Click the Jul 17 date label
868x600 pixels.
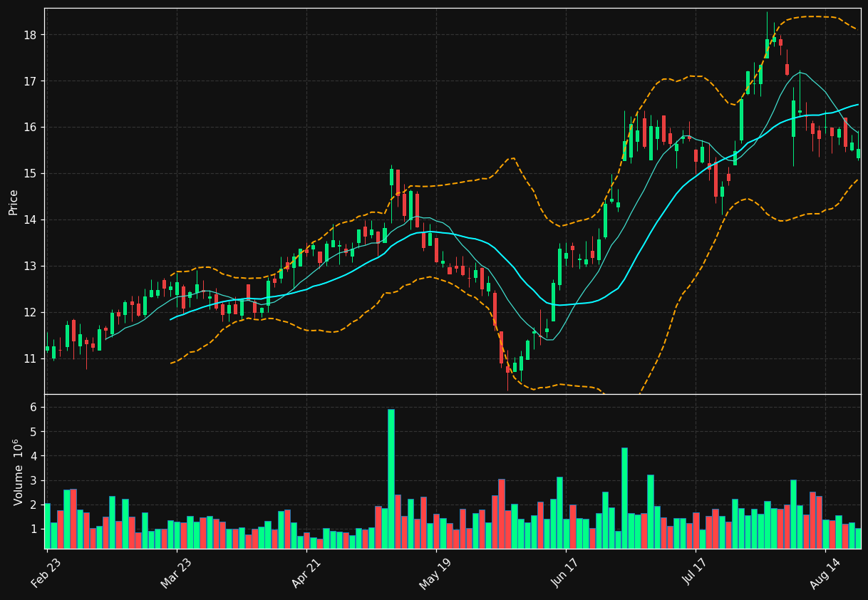(x=696, y=574)
